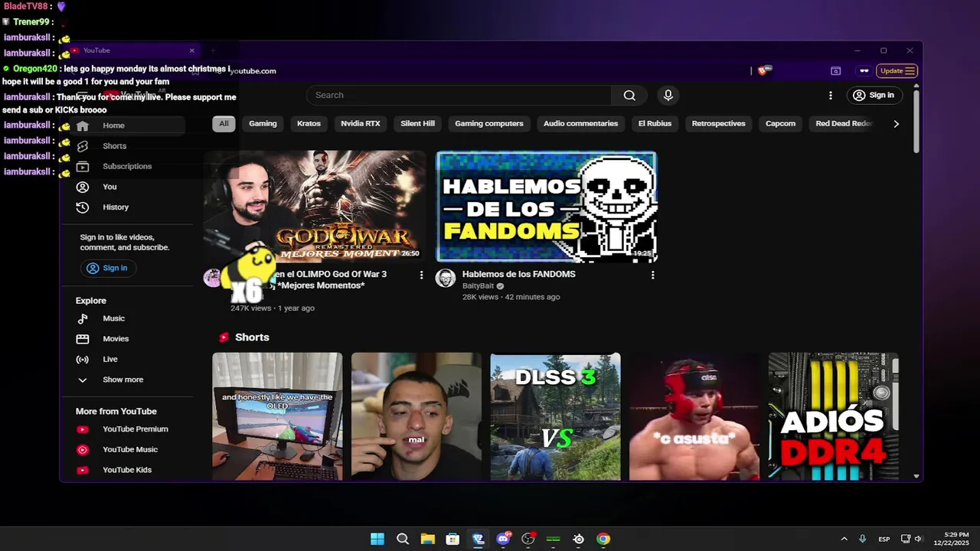Screen dimensions: 980x551
Task: Play the Hablemos de los Fandoms thumbnail
Action: 547,207
